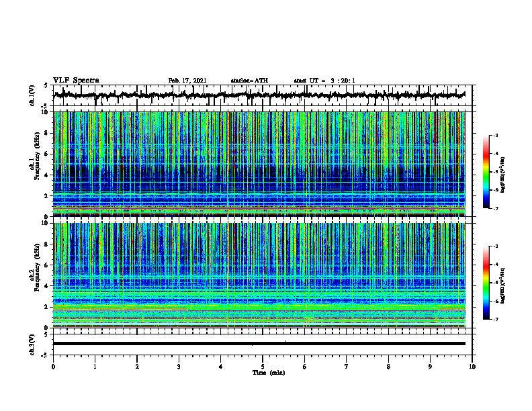
Task: Click the 'ch.3(V)' axis label at the bottom
Action: pos(32,345)
